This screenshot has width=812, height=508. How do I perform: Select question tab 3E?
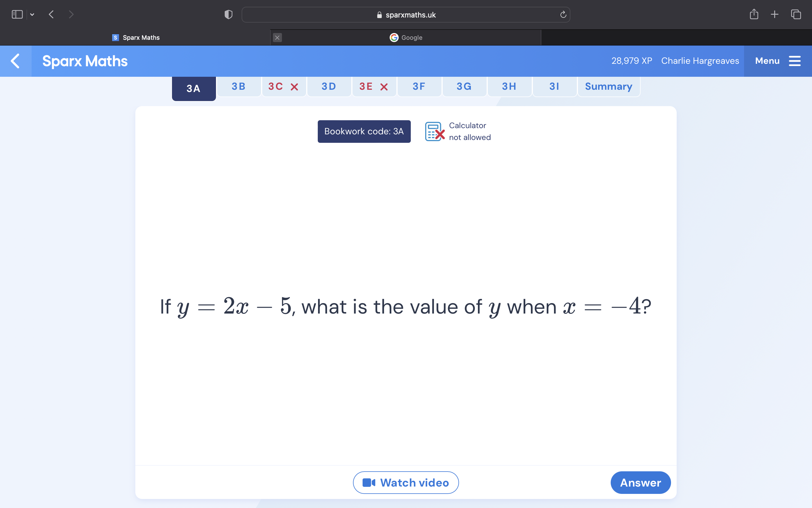(x=374, y=86)
